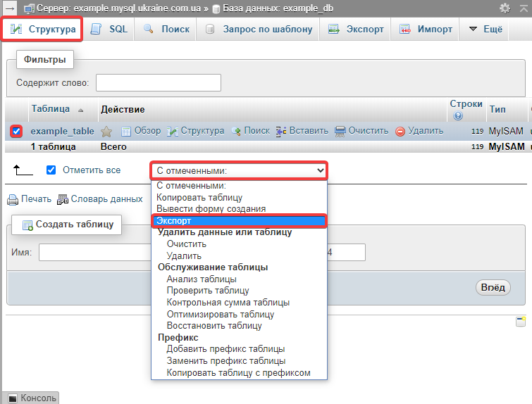Uncheck the example_table row checkbox

pos(17,131)
